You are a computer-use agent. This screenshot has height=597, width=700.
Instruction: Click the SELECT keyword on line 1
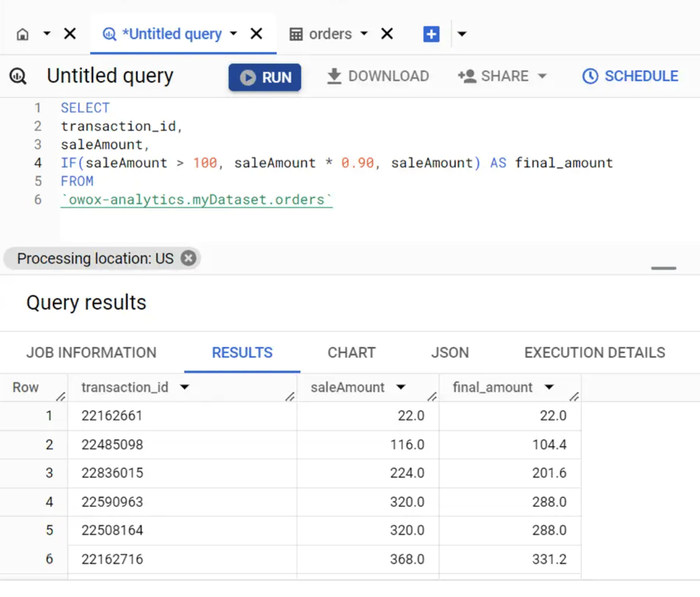85,108
